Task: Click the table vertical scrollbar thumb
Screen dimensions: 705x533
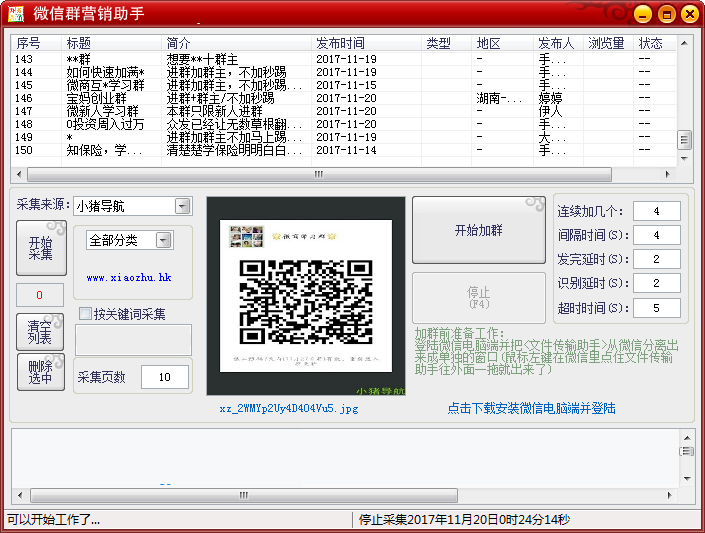Action: (684, 140)
